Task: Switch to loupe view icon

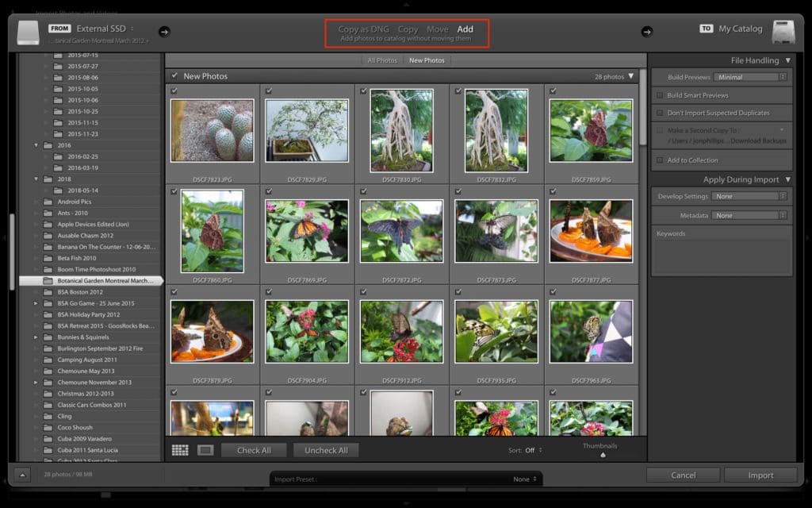Action: [x=205, y=450]
